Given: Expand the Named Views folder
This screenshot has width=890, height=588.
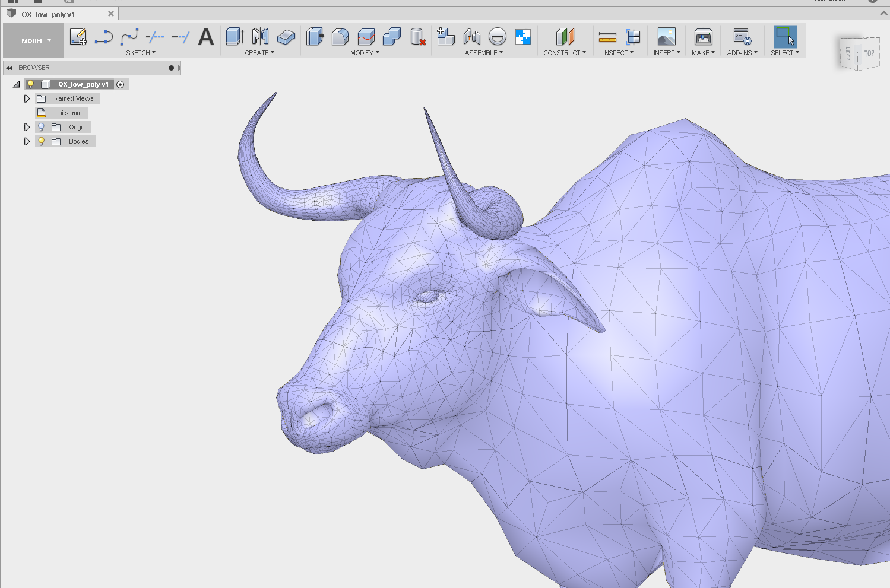Looking at the screenshot, I should [x=27, y=98].
